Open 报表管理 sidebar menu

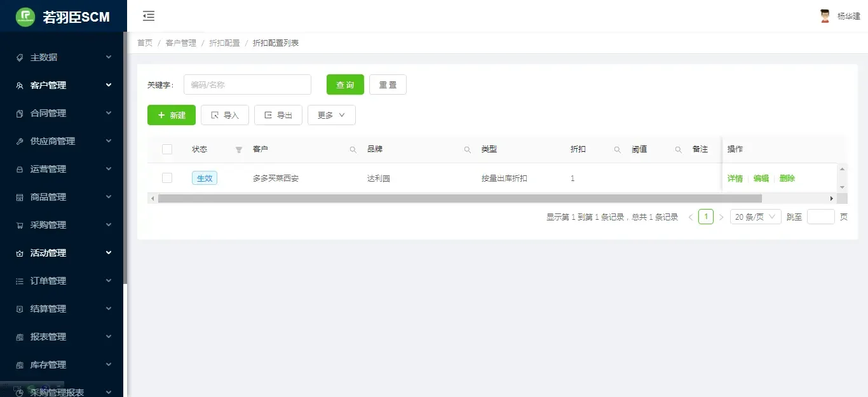point(62,337)
